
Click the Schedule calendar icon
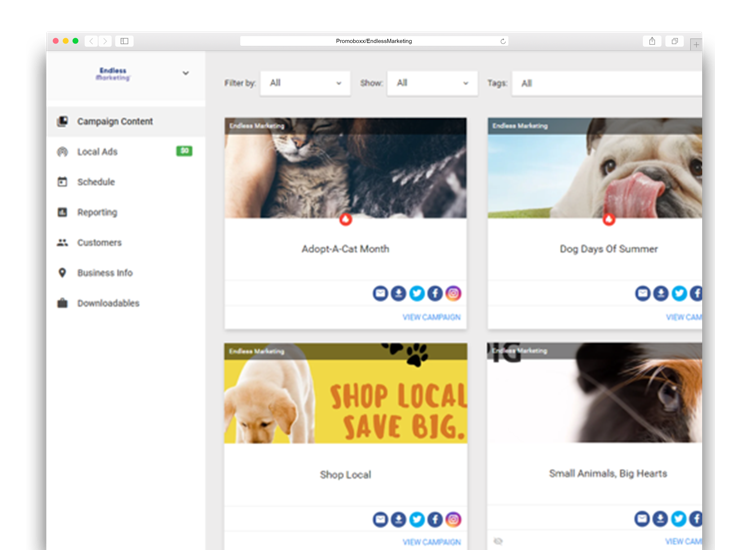coord(62,182)
